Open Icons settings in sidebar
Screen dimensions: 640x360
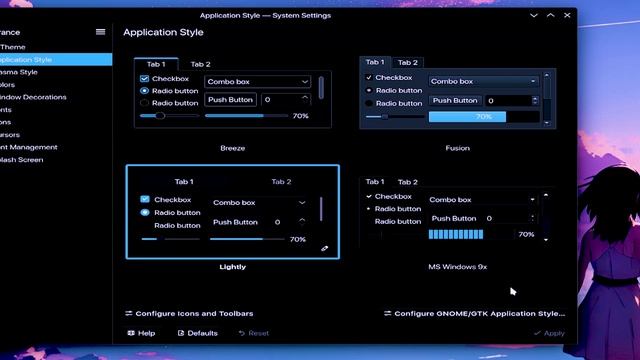[x=56, y=122]
